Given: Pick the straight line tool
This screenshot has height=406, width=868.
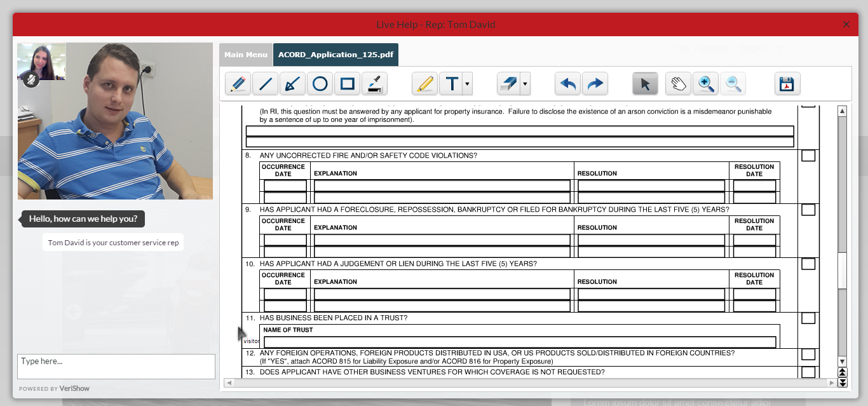Looking at the screenshot, I should 265,83.
